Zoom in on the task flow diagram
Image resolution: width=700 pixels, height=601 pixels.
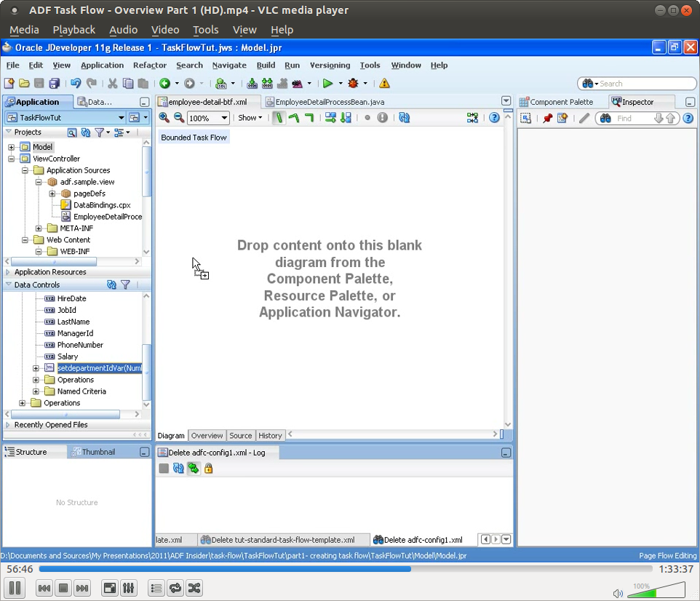tap(164, 117)
